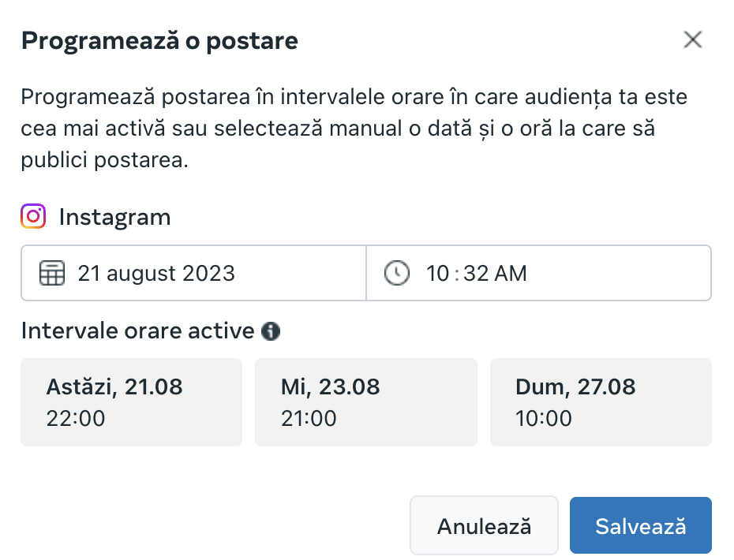The width and height of the screenshot is (734, 560).
Task: Click the Programează o postare title
Action: click(x=159, y=41)
